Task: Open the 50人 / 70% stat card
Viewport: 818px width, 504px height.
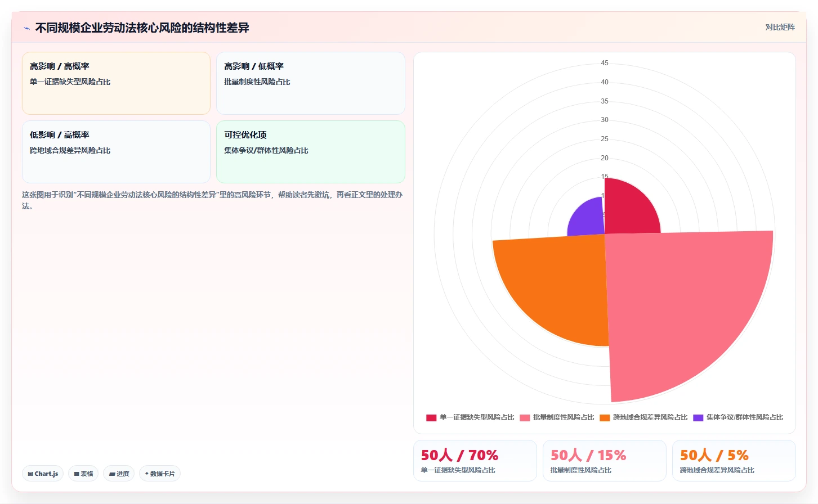Action: pos(475,461)
